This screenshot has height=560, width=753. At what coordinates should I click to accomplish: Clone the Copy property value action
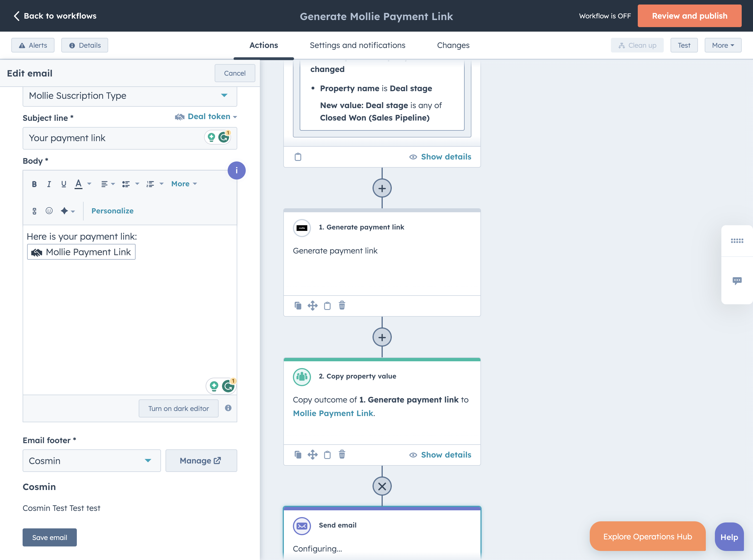[x=298, y=454]
